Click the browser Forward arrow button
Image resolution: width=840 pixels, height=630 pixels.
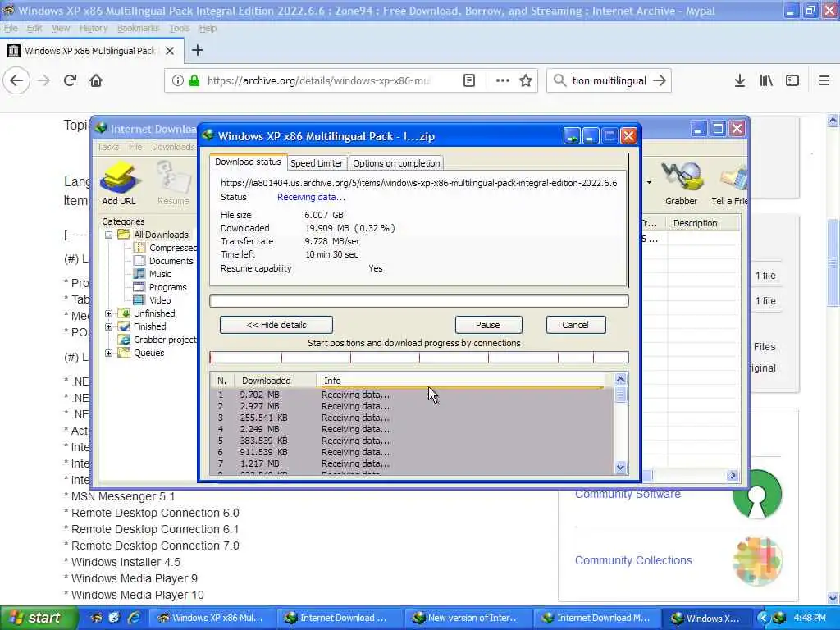[43, 81]
